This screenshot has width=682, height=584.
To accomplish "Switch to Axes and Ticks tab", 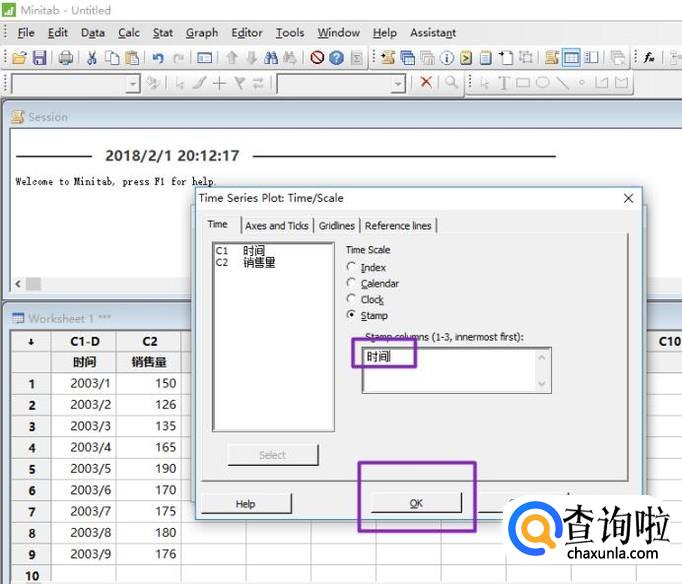I will click(x=277, y=226).
